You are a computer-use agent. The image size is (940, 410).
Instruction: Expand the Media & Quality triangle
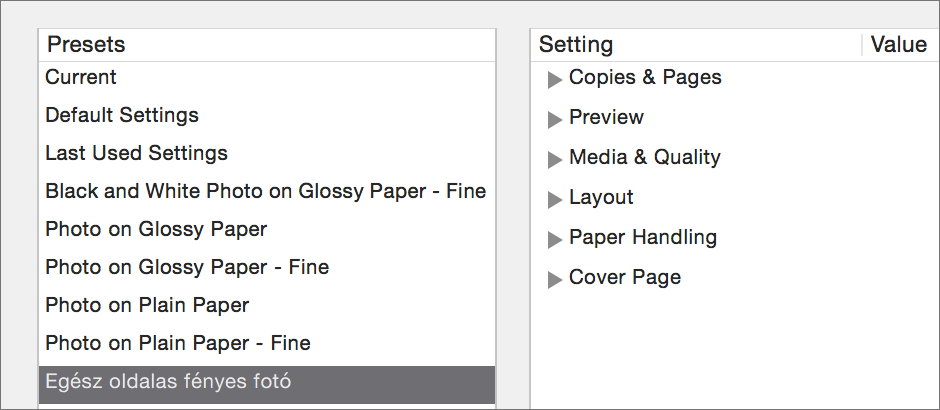click(x=555, y=160)
